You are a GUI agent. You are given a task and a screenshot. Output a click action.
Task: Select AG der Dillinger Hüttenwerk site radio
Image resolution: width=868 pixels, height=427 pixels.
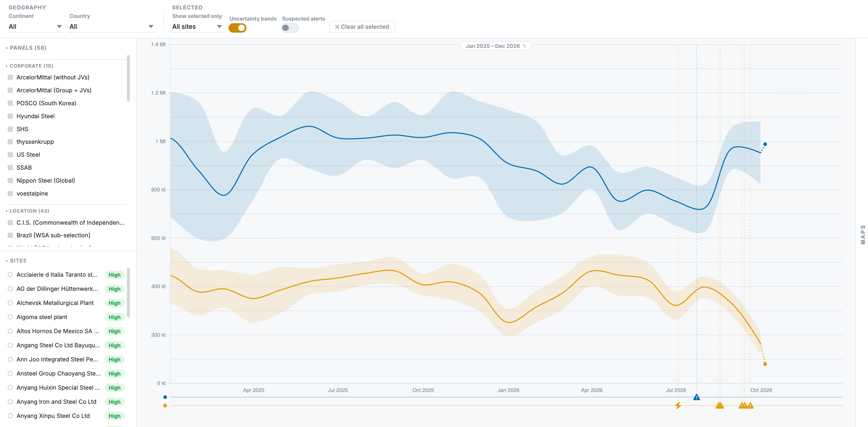11,289
